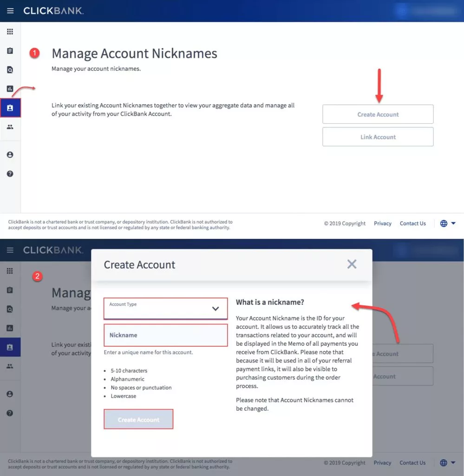Click the bar chart icon in the bottom dimmed sidebar

[10, 328]
